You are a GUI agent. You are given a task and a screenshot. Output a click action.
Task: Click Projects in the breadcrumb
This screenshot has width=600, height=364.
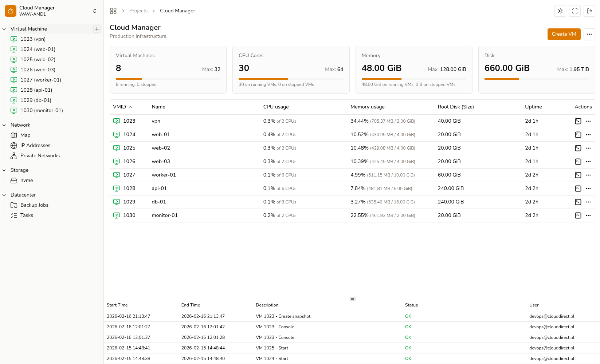[138, 11]
